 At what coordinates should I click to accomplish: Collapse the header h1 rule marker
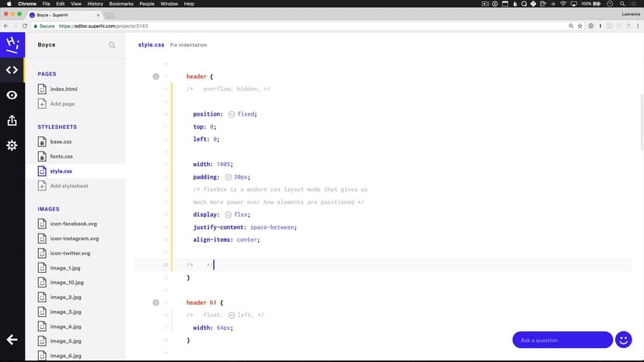pyautogui.click(x=156, y=302)
